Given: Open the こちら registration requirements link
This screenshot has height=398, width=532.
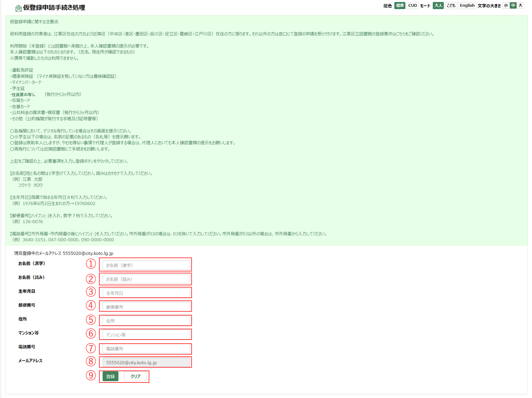Looking at the screenshot, I should pos(398,34).
